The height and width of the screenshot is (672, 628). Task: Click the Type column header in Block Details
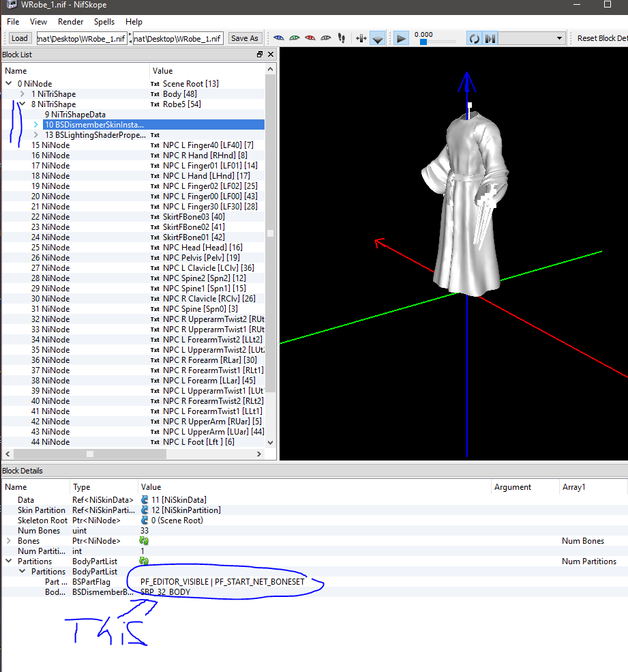(x=103, y=487)
